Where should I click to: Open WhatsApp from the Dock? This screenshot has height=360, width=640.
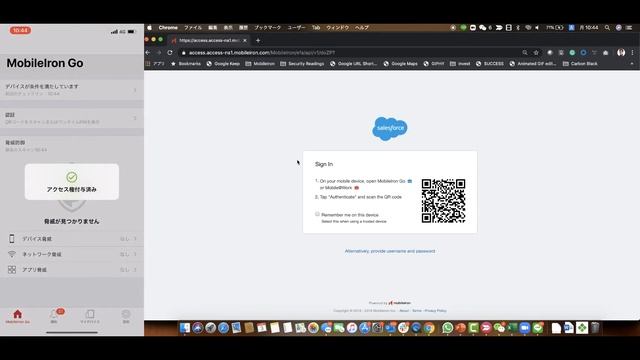(x=447, y=328)
